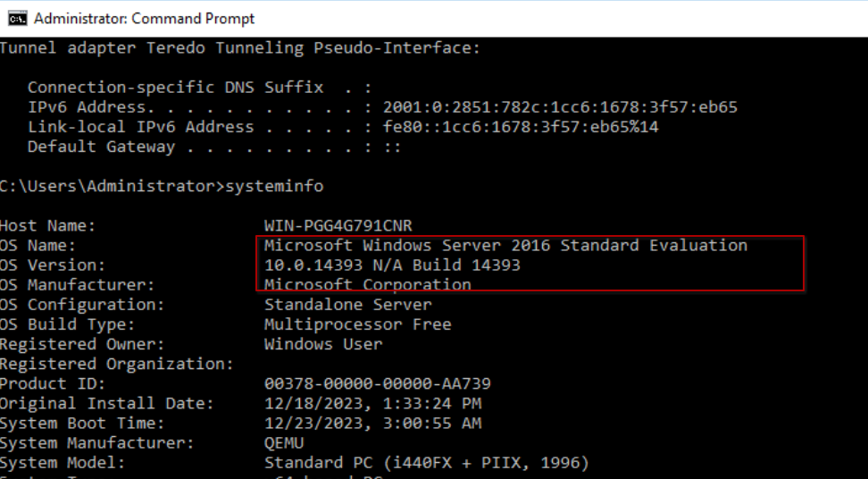Click the Microsoft Corporation manufacturer value
Image resolution: width=868 pixels, height=479 pixels.
367,284
